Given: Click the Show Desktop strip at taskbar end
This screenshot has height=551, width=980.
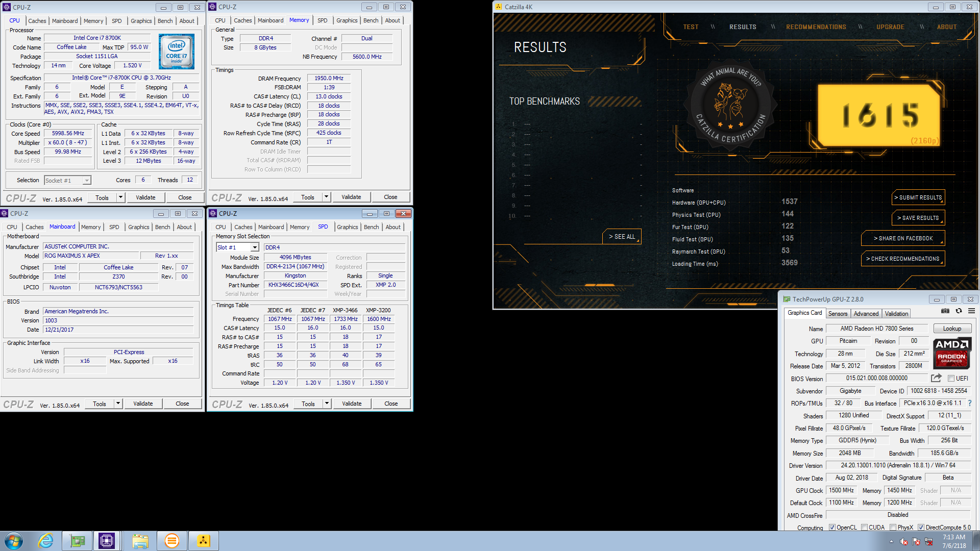Looking at the screenshot, I should point(975,541).
